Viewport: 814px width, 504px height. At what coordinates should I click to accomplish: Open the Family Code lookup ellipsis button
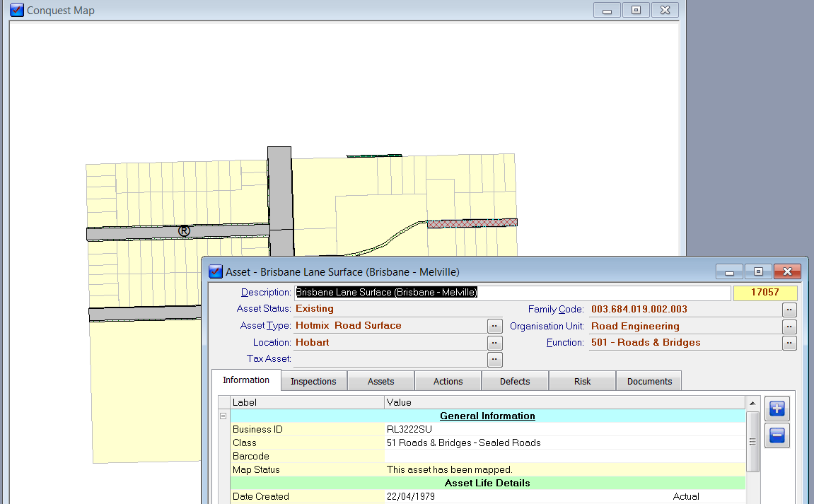pyautogui.click(x=789, y=310)
